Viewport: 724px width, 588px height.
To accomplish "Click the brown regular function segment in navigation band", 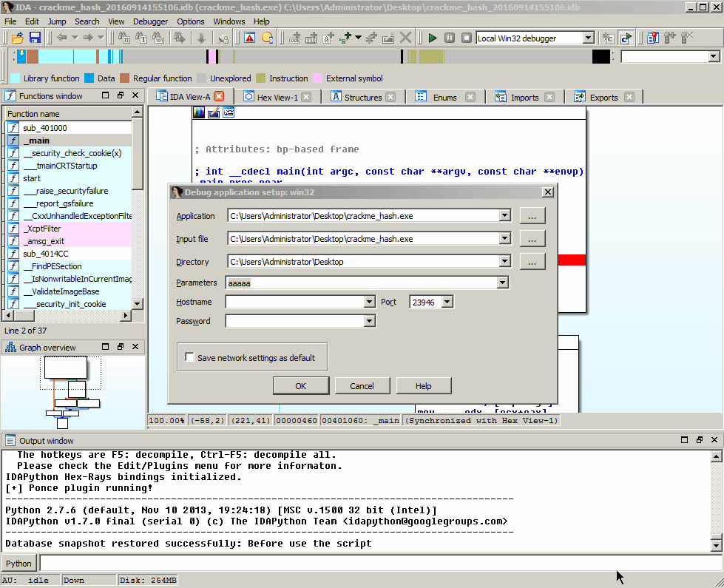I will coord(33,56).
